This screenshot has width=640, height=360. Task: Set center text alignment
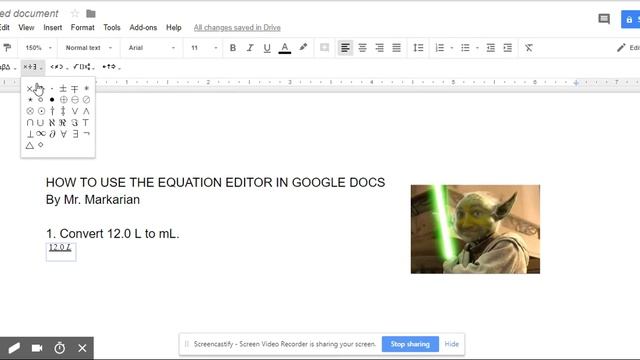coord(362,48)
